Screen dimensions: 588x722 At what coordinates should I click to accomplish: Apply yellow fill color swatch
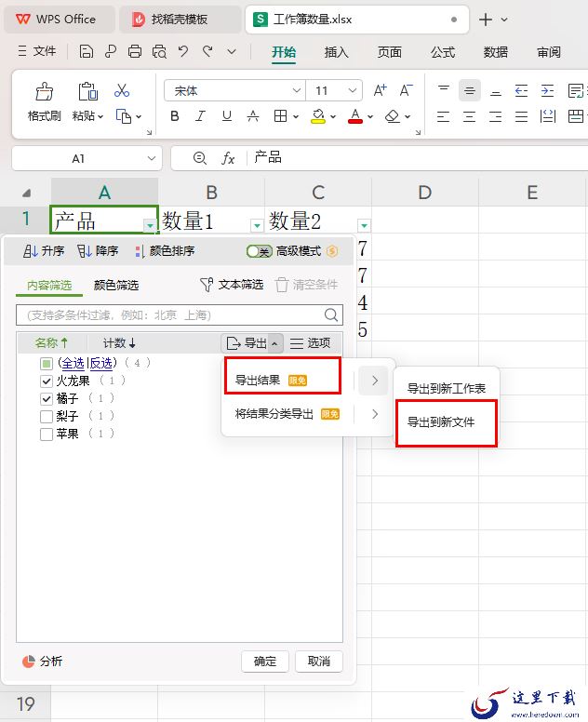coord(318,116)
